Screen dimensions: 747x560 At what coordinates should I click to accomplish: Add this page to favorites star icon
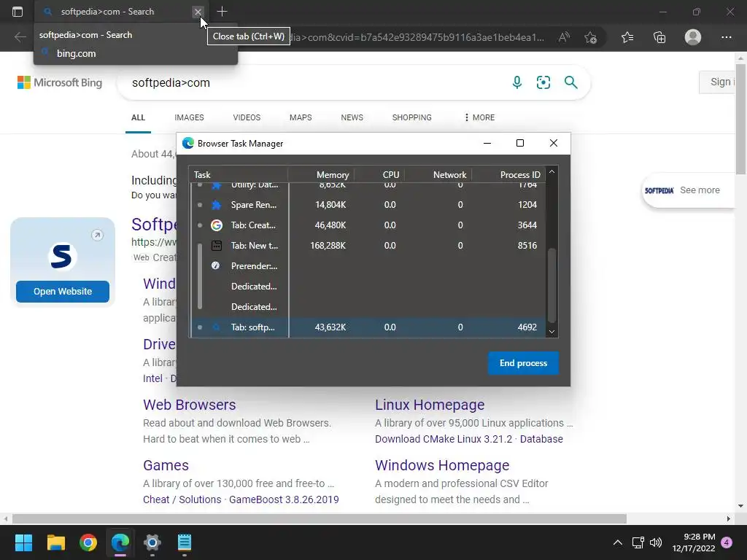(591, 37)
